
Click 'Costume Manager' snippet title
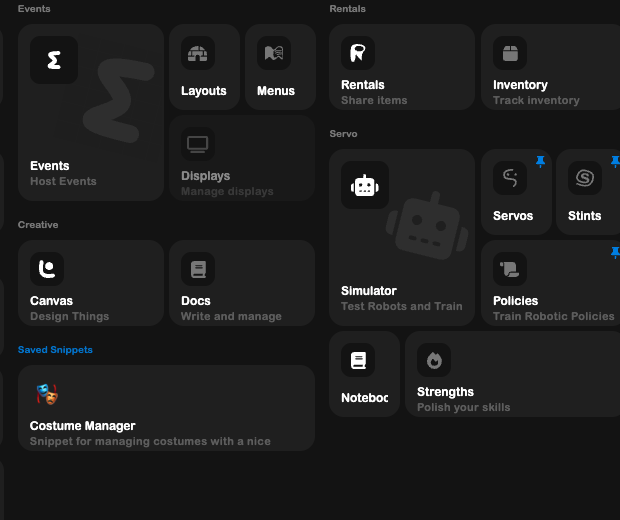point(83,426)
